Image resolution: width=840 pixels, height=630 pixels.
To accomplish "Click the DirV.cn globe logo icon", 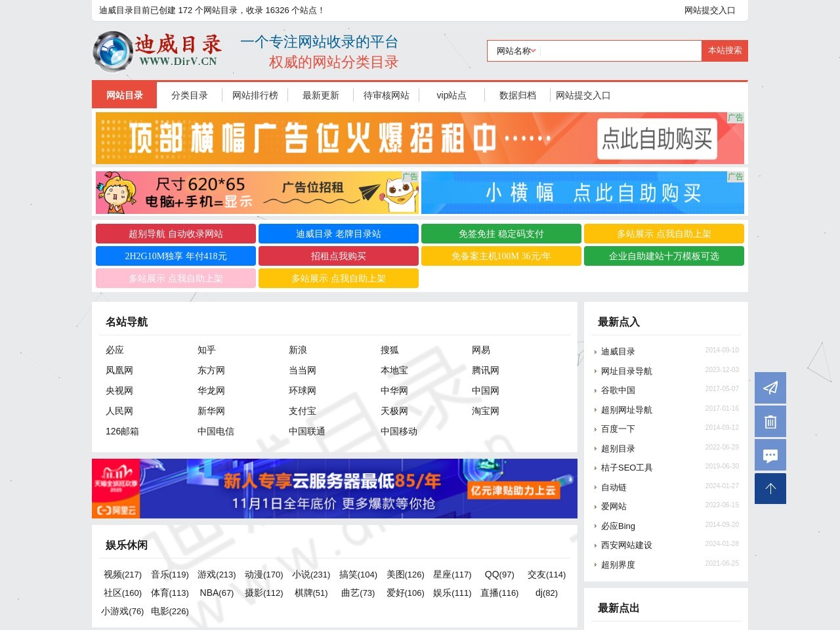I will [x=115, y=52].
